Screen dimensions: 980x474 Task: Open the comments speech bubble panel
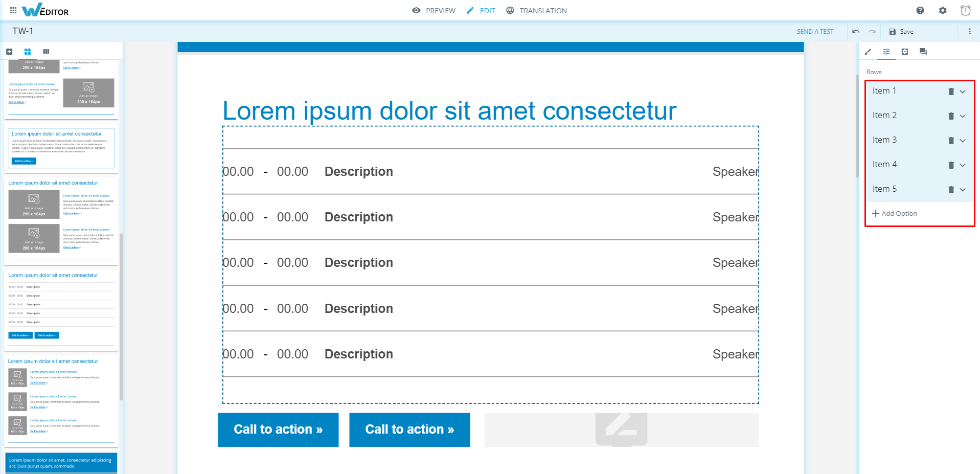[923, 52]
